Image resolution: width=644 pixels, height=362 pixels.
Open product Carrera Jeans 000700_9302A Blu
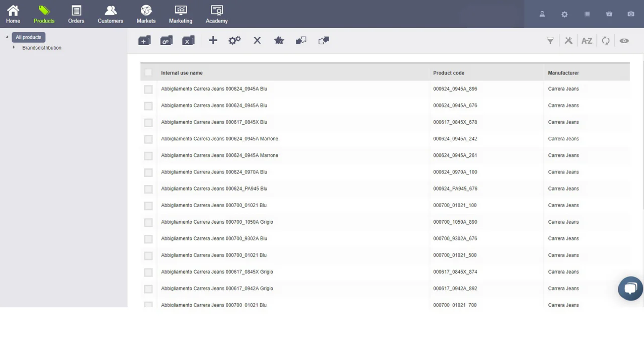[x=214, y=238]
